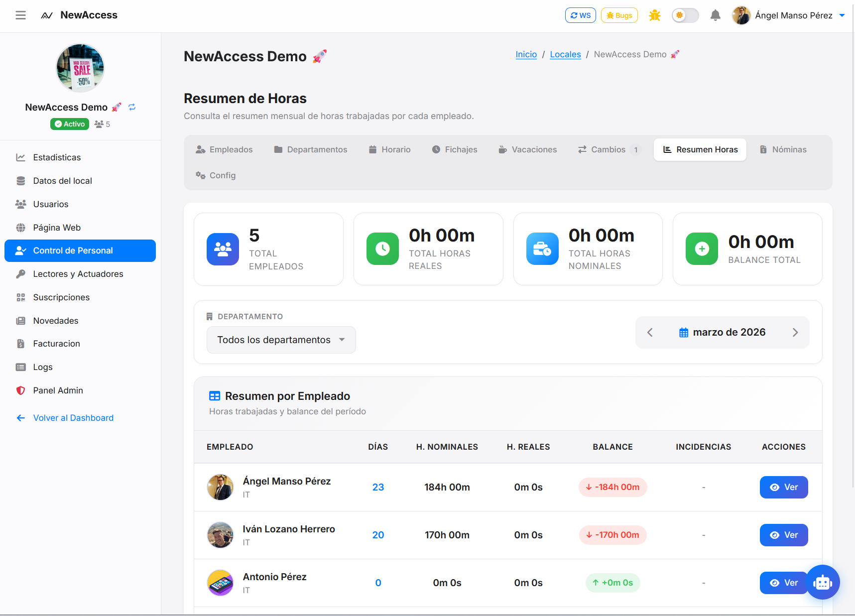Open Estadisticas in sidebar

coord(80,158)
